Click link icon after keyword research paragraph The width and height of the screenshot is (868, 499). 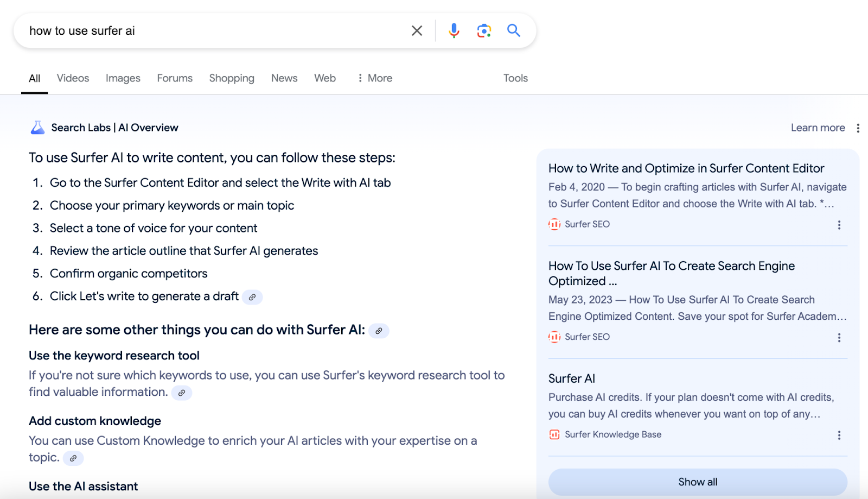[x=182, y=393]
